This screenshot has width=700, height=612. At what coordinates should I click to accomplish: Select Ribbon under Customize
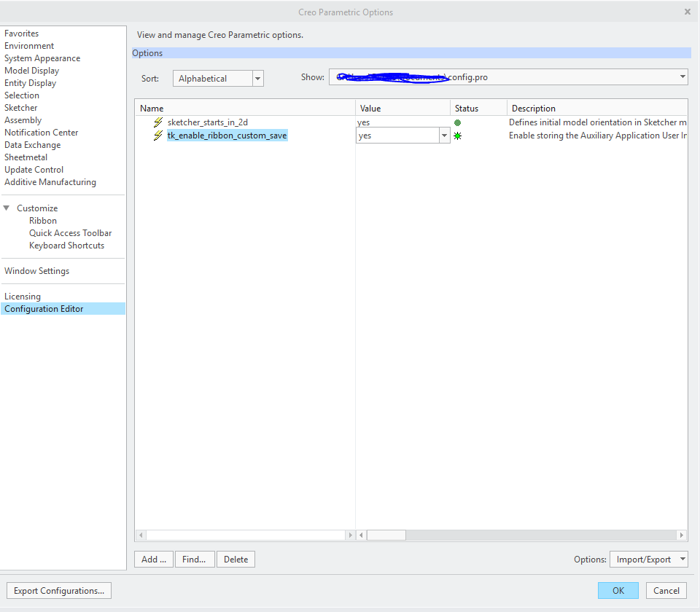(x=43, y=220)
